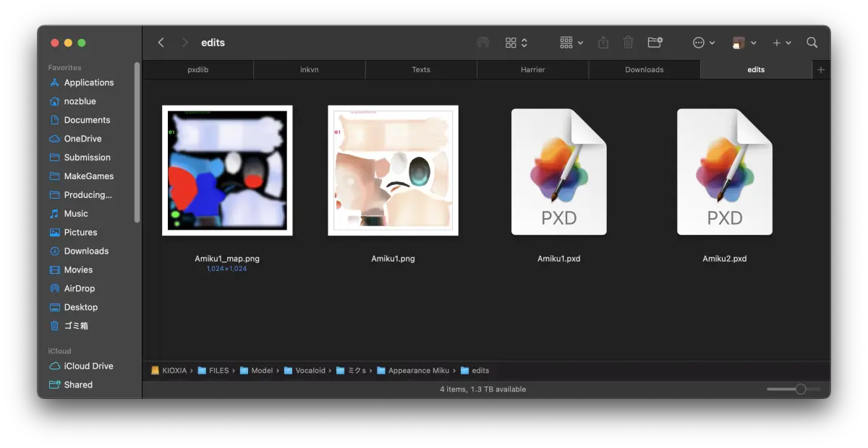This screenshot has width=868, height=448.
Task: Open the icon view switcher dropdown
Action: (516, 43)
